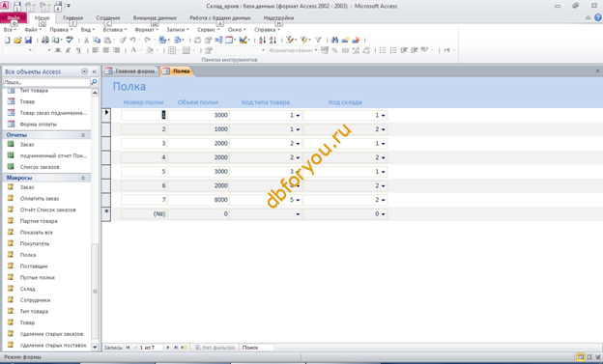Click navigation pane scrollbar down arrow
This screenshot has height=364, width=603.
tap(95, 347)
